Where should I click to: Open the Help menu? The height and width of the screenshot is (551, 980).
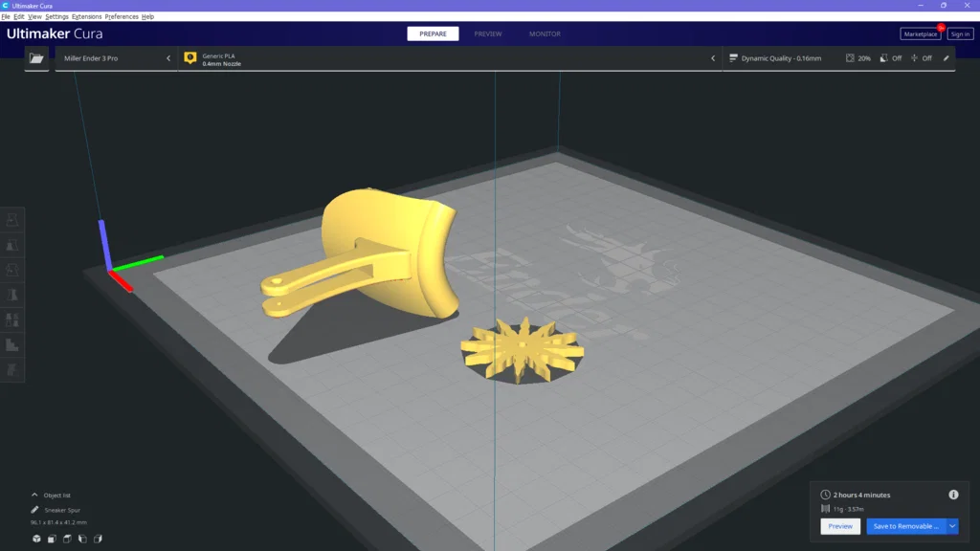click(x=147, y=17)
